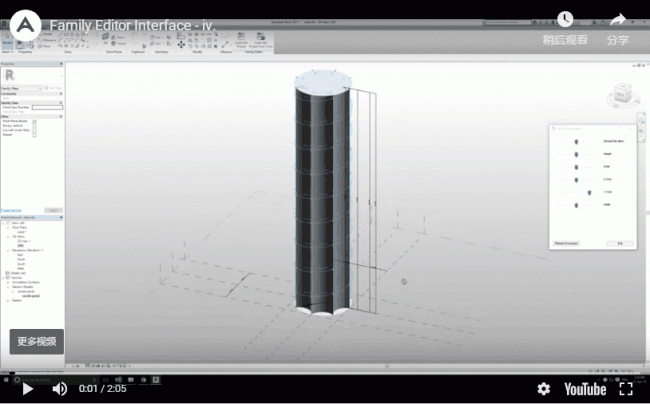Click the 更多视频 button
The image size is (650, 404).
pos(37,341)
